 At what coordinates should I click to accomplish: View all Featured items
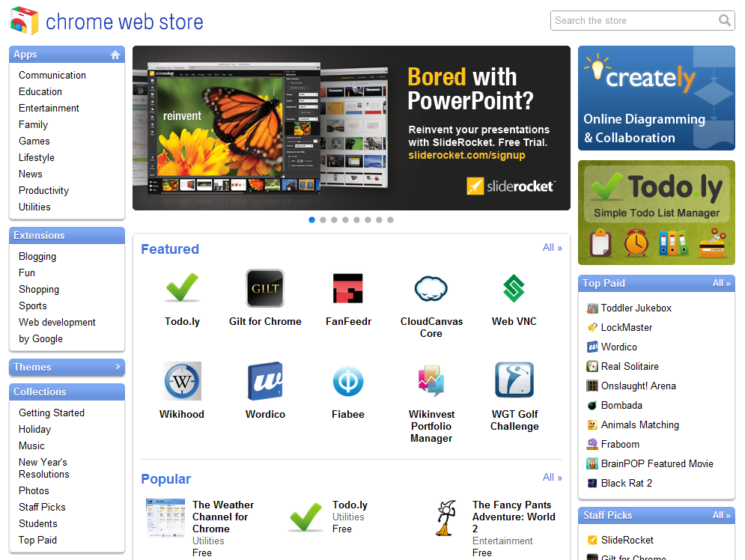pyautogui.click(x=552, y=248)
